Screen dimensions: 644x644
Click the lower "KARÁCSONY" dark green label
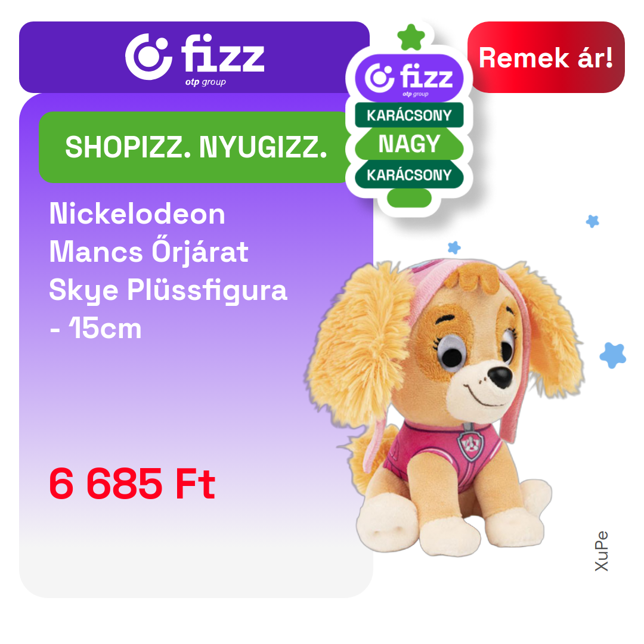(x=409, y=175)
